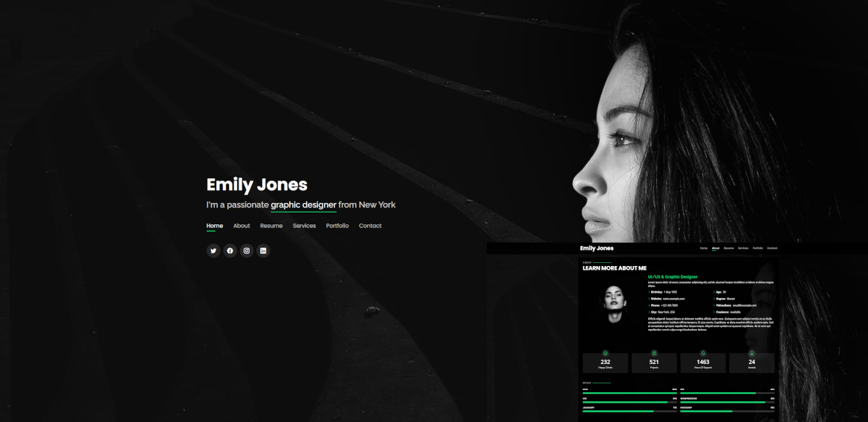
Task: Click the top-left green skill progress bar
Action: click(x=629, y=393)
